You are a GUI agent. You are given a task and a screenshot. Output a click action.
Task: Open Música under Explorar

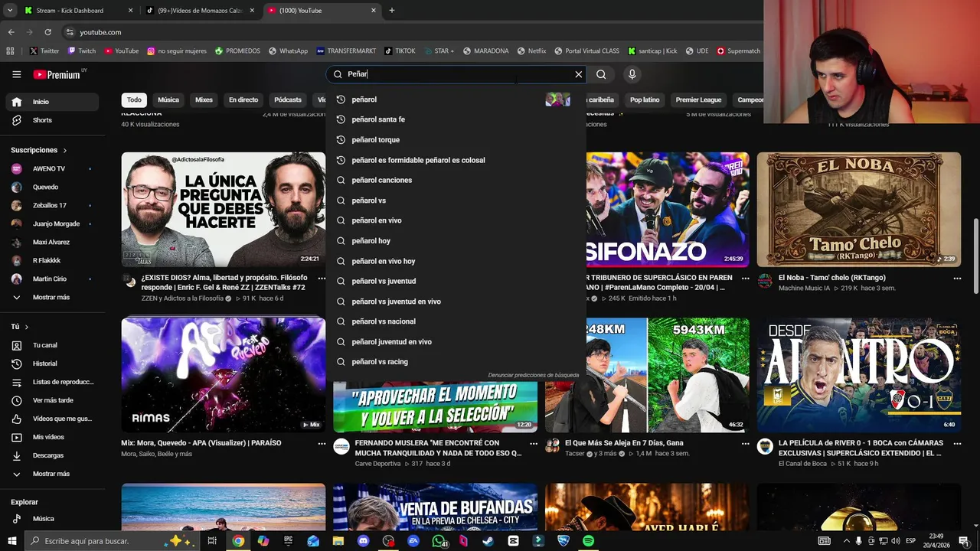click(52, 519)
